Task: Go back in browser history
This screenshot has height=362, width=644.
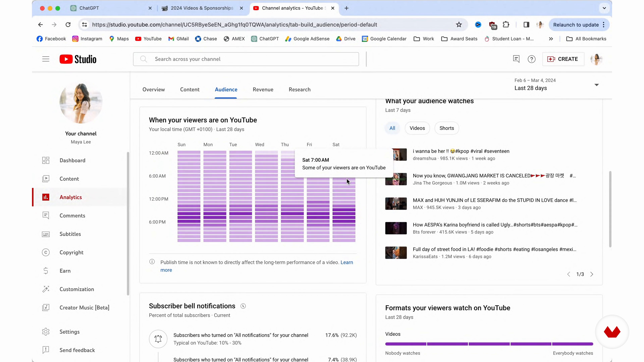Action: [x=40, y=24]
